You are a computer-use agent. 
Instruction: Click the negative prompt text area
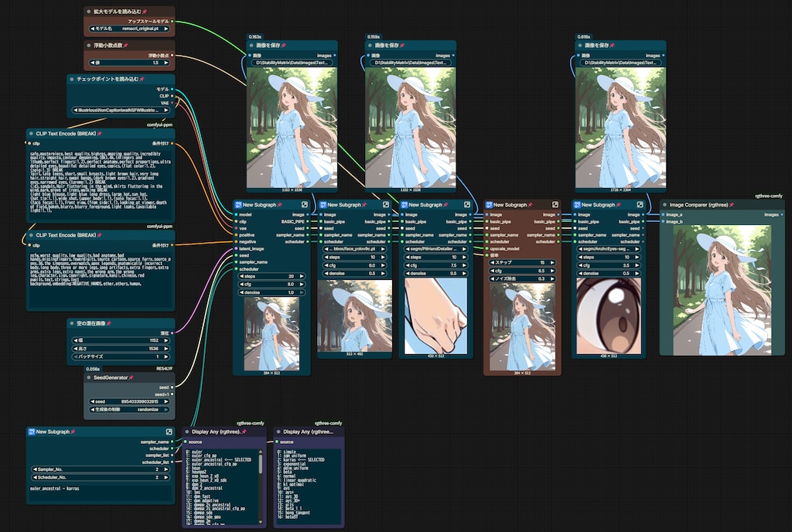[x=101, y=281]
